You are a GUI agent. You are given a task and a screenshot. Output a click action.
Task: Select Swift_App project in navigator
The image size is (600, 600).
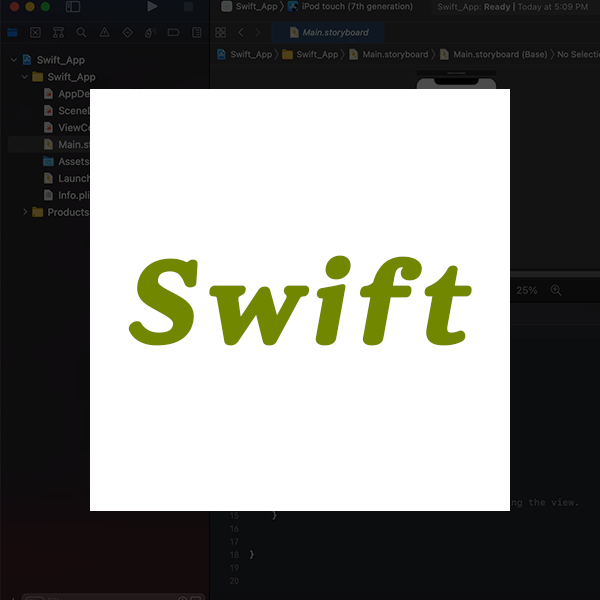pos(54,60)
